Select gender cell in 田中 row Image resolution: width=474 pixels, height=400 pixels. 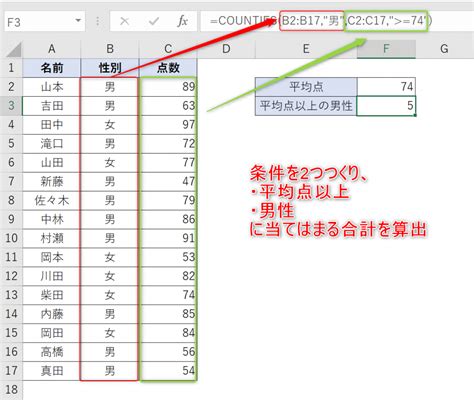(110, 125)
